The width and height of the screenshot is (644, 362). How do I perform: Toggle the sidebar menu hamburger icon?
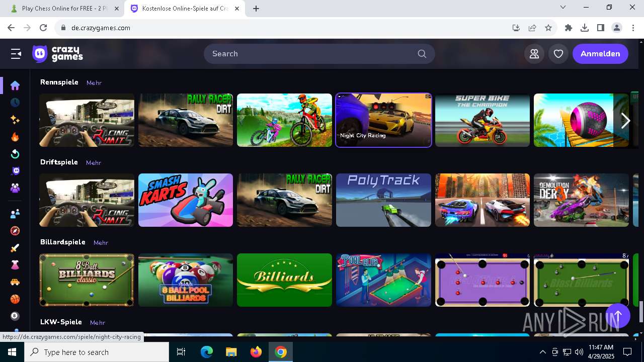(16, 54)
